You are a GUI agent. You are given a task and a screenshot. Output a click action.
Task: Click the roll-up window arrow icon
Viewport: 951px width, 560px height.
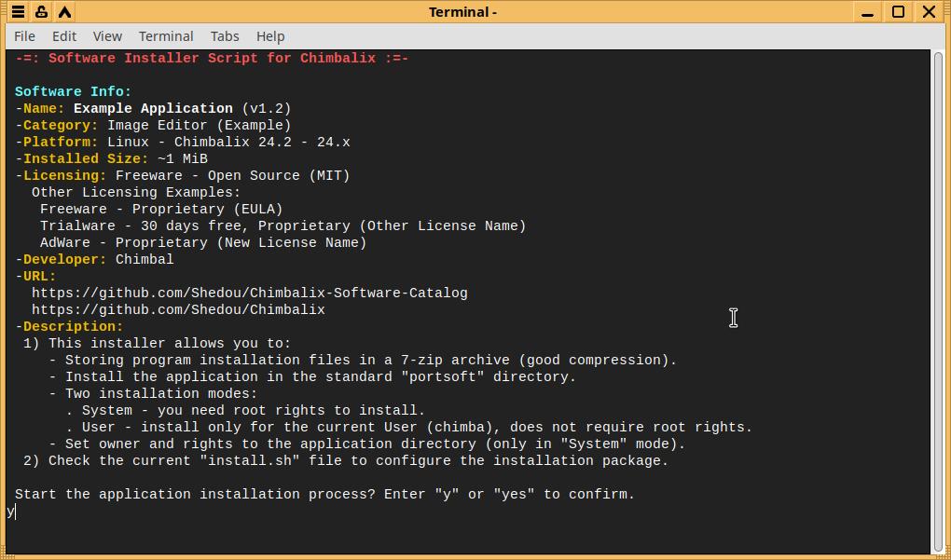pyautogui.click(x=64, y=12)
